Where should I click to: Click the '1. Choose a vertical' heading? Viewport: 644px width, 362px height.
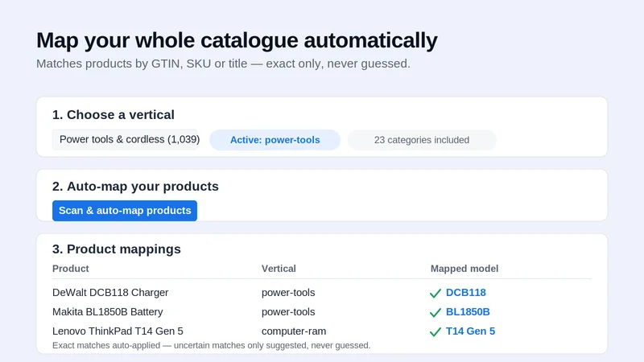coord(114,114)
